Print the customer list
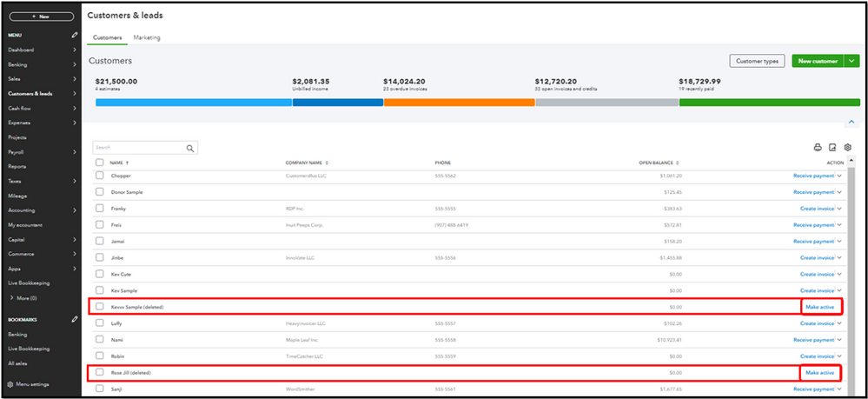 (817, 148)
